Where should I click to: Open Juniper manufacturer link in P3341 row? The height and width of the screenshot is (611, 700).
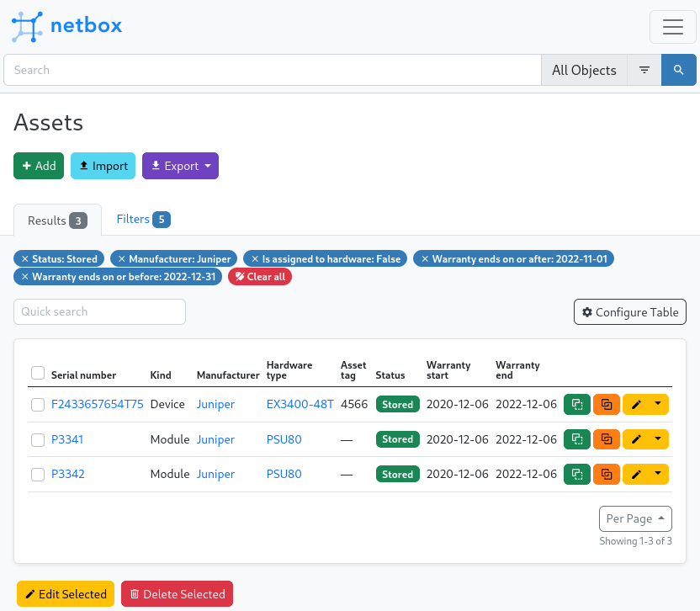tap(215, 439)
